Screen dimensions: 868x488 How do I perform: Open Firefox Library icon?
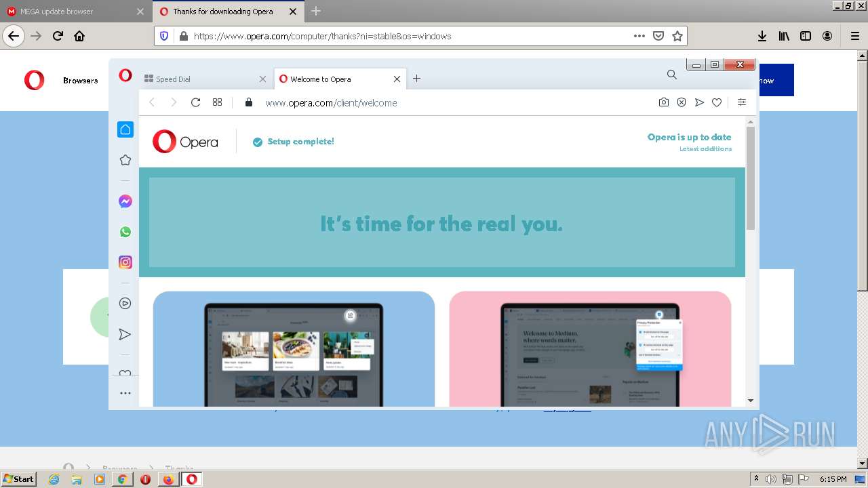click(x=784, y=36)
